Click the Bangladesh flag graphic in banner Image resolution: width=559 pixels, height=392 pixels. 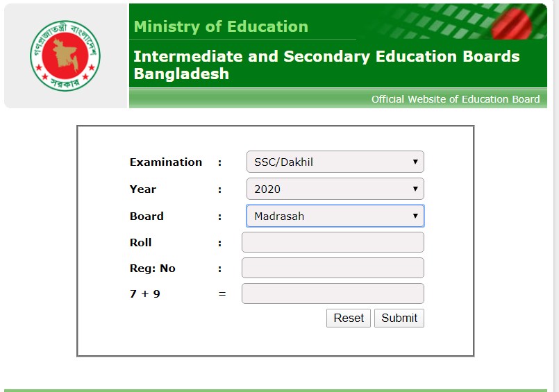click(x=511, y=24)
